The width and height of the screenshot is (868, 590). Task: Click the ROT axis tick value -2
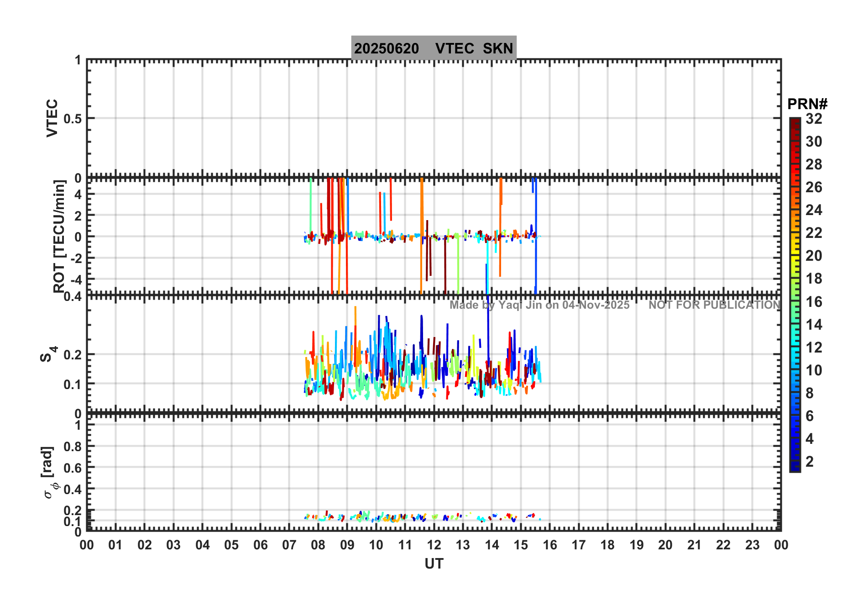[x=77, y=258]
